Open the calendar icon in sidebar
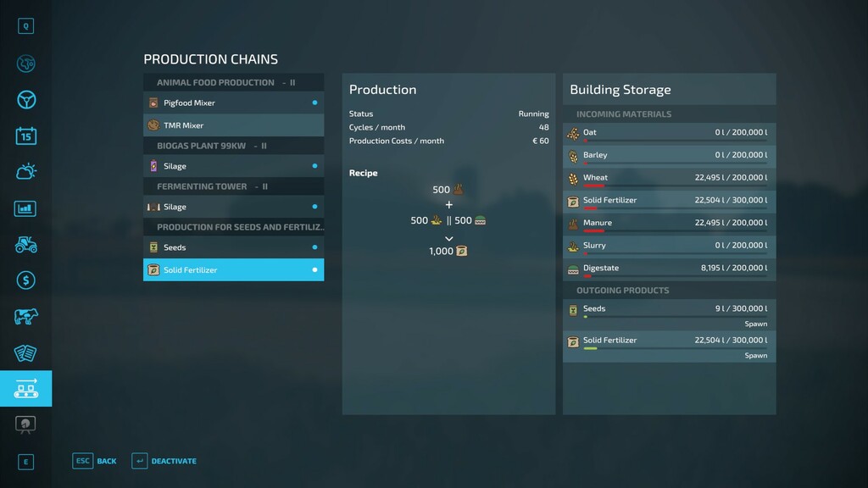The height and width of the screenshot is (488, 868). [26, 136]
